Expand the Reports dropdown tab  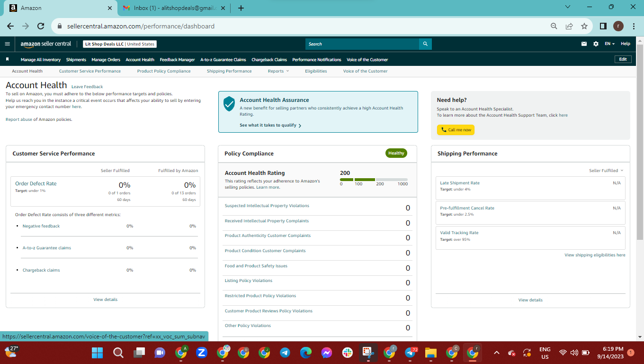click(x=278, y=71)
